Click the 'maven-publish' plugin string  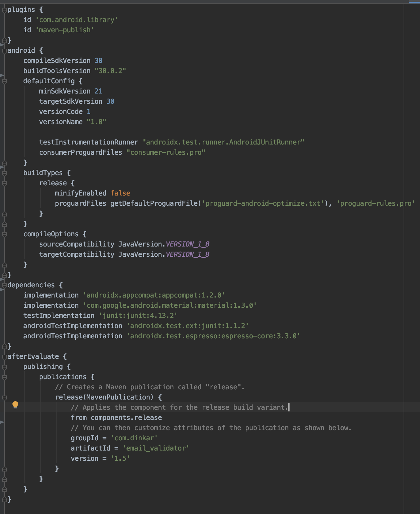click(x=65, y=30)
